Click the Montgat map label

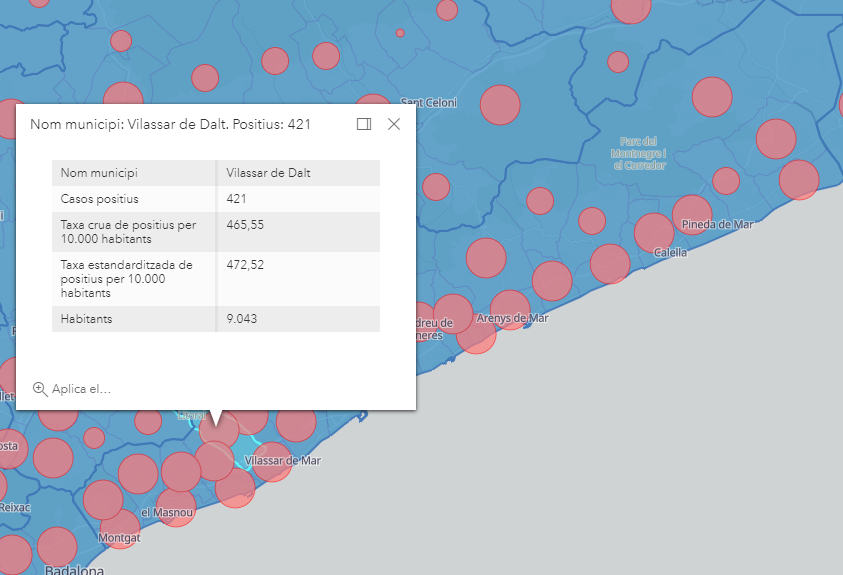click(119, 537)
